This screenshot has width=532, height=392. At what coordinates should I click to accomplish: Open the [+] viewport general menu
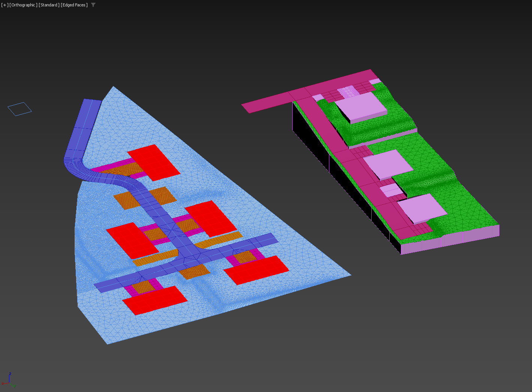point(4,5)
